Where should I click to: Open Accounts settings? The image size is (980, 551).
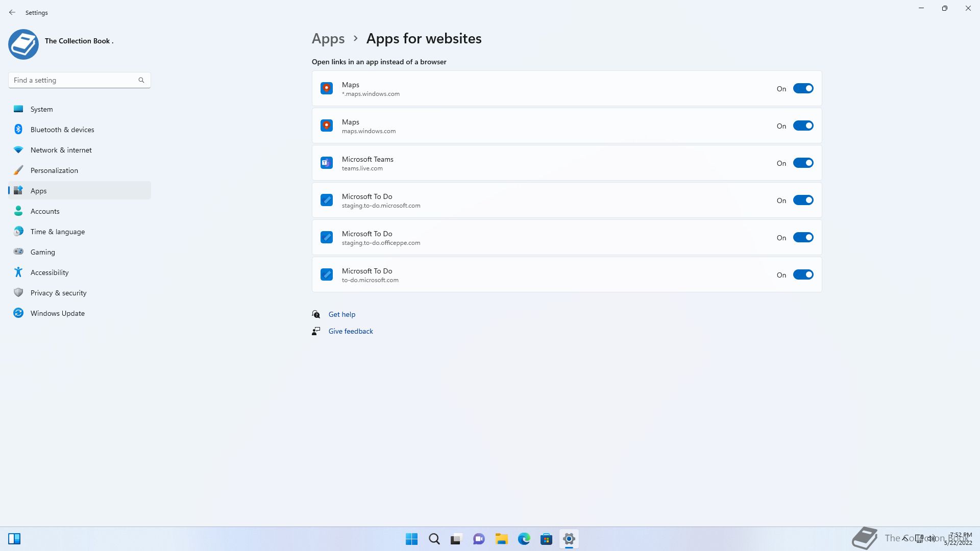point(80,211)
